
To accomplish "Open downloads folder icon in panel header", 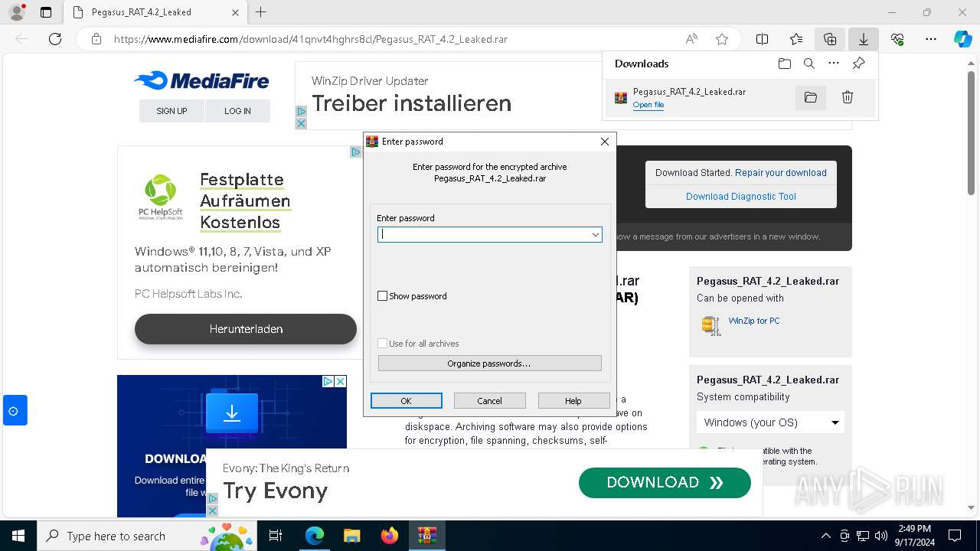I will click(785, 64).
